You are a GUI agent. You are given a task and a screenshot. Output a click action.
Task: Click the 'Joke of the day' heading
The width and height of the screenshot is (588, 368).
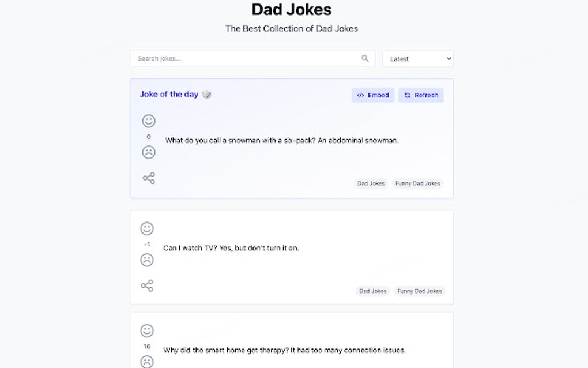coord(170,94)
